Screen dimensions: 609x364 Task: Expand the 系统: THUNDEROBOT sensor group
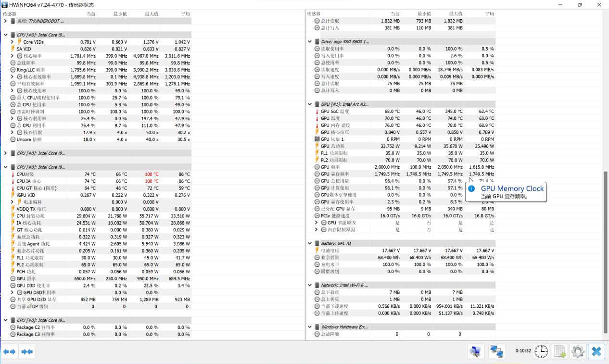(x=5, y=21)
